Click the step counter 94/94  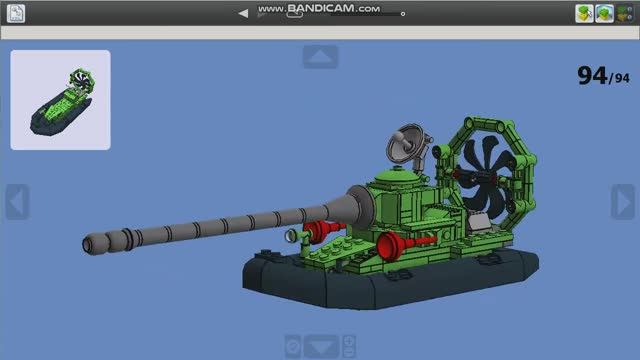(x=604, y=76)
